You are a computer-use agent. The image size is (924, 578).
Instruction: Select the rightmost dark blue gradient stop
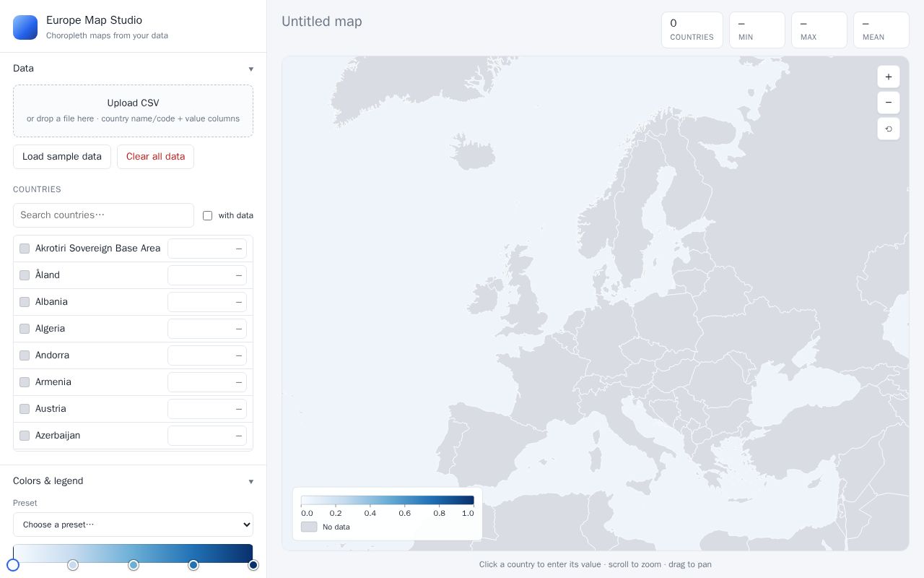[253, 565]
